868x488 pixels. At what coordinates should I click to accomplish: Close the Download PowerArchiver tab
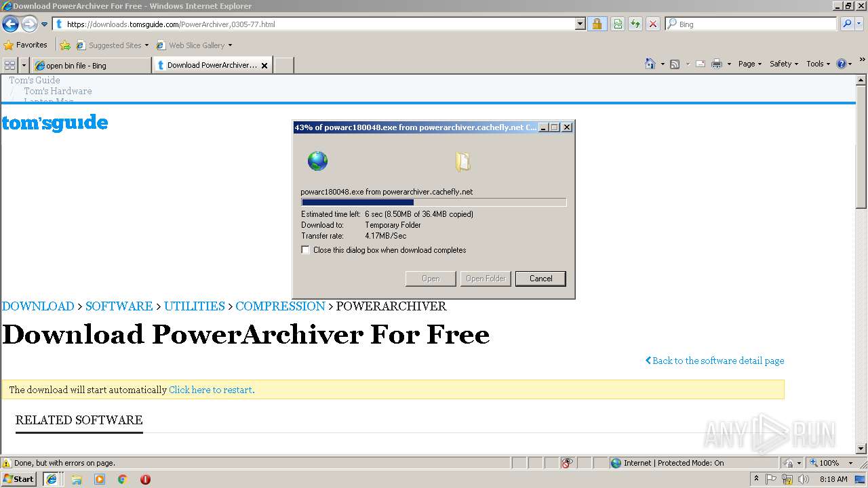(x=264, y=66)
